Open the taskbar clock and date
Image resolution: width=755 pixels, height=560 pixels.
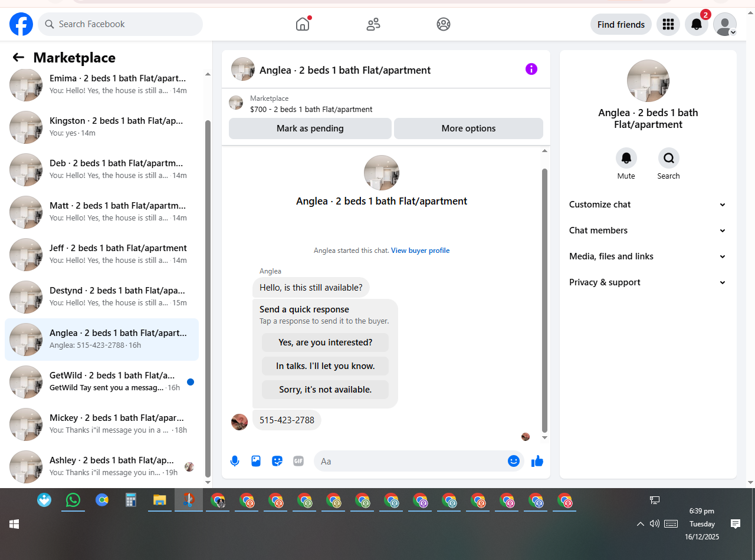point(702,524)
